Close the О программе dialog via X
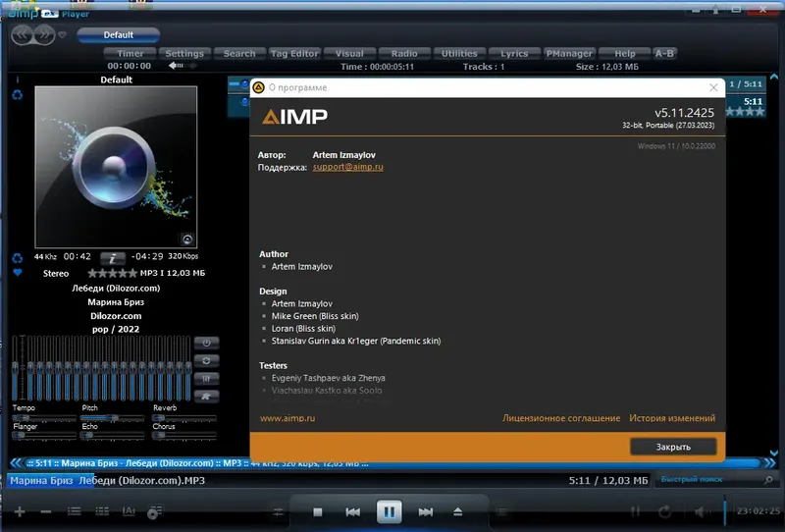Image resolution: width=785 pixels, height=532 pixels. coord(714,87)
